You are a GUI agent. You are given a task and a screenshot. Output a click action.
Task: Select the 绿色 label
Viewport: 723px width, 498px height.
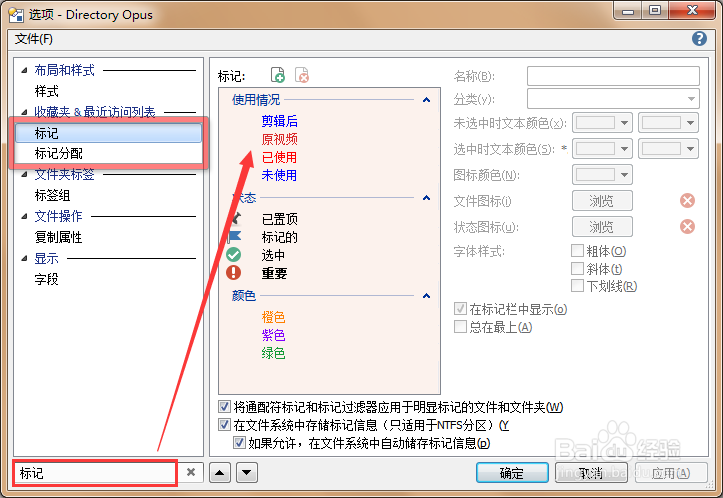[x=273, y=353]
